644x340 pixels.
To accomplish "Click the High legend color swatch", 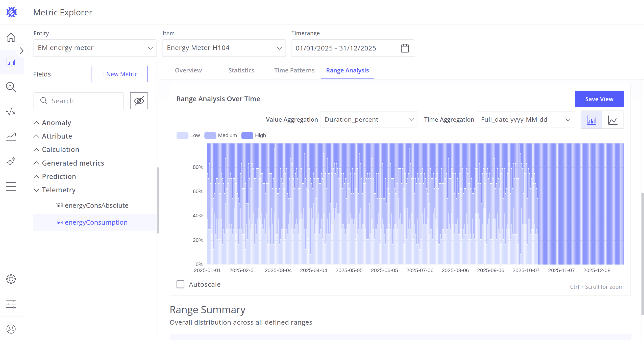I will click(x=247, y=136).
